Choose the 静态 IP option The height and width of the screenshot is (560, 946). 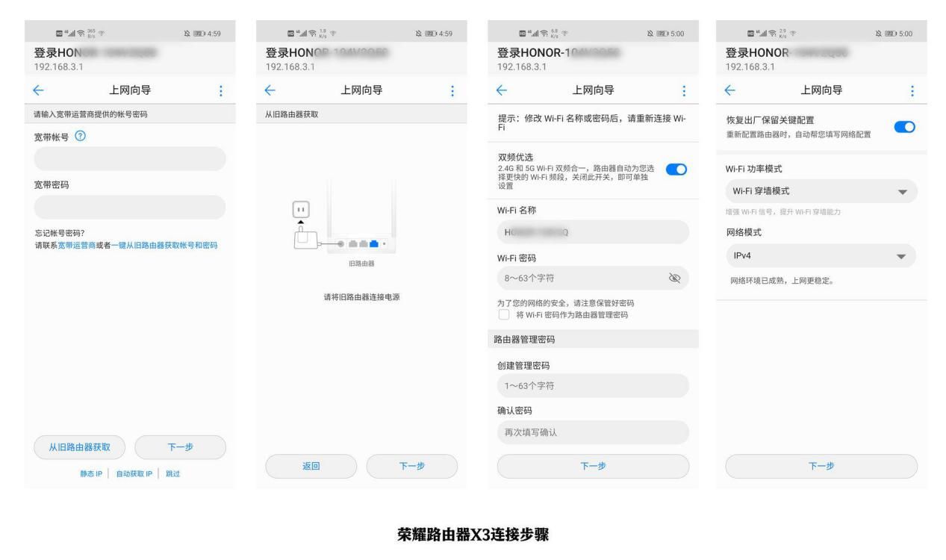(x=93, y=473)
